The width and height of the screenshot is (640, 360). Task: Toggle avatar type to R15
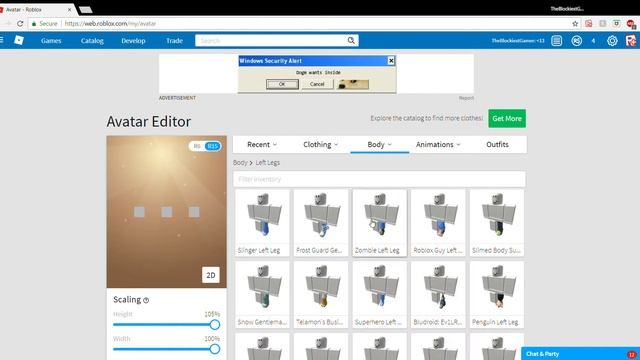click(x=212, y=146)
